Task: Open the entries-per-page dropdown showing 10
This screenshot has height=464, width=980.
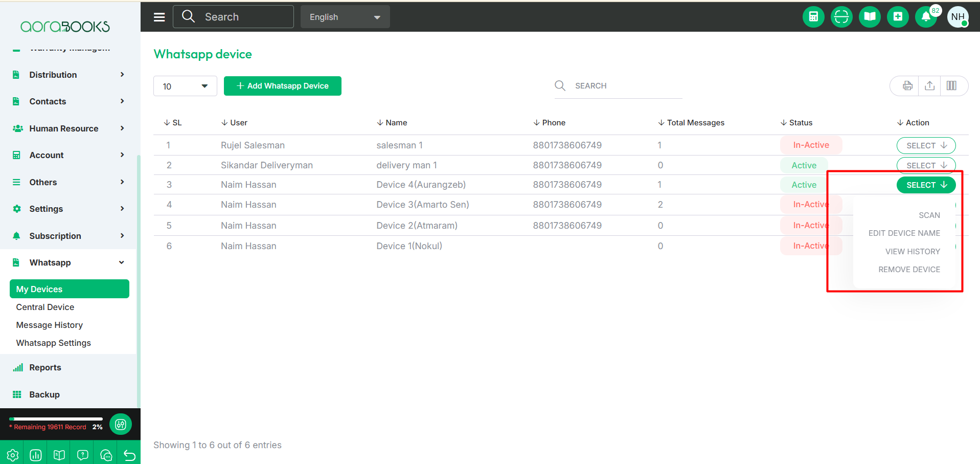Action: pos(185,86)
